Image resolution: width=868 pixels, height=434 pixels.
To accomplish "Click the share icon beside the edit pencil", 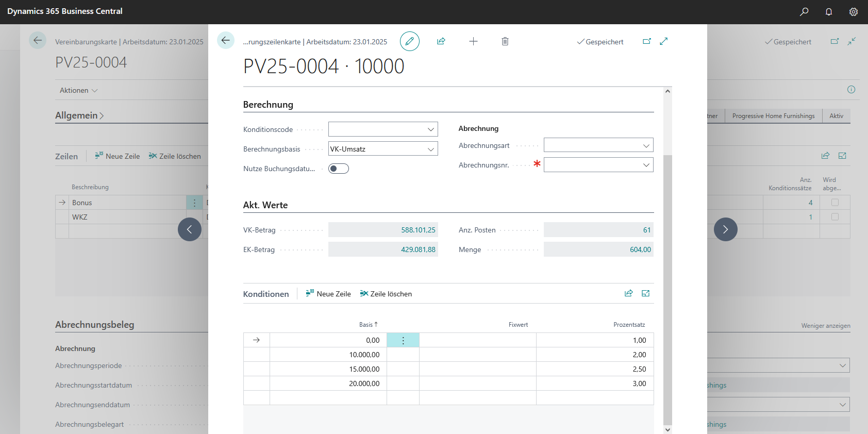I will 441,41.
